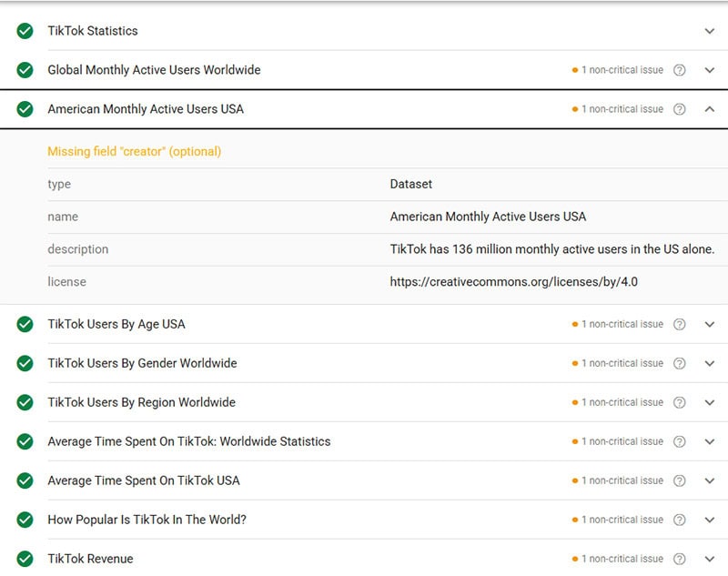
Task: Click green checkmark beside How Popular Is TikTok In The World?
Action: 25,520
